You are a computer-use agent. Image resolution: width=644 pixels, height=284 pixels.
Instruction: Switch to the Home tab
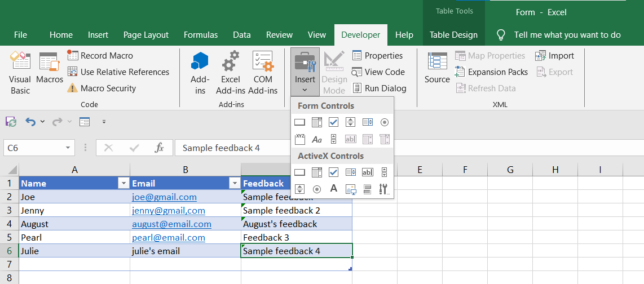pyautogui.click(x=61, y=35)
